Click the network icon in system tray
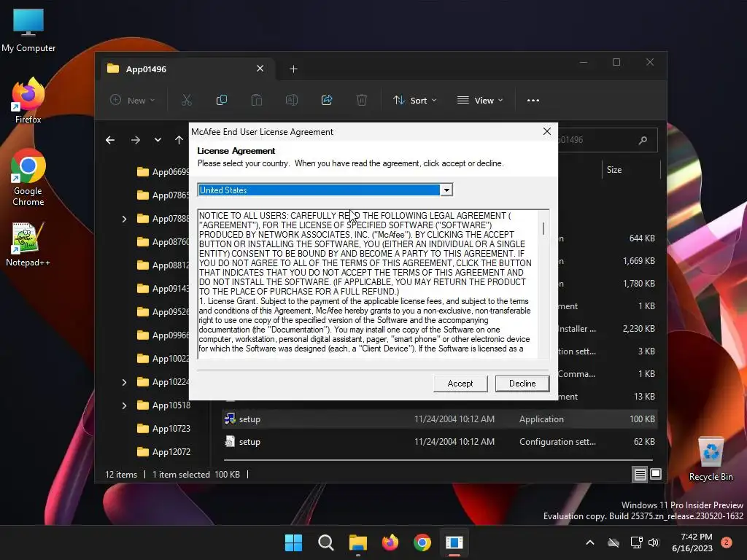The width and height of the screenshot is (747, 560). pyautogui.click(x=636, y=542)
